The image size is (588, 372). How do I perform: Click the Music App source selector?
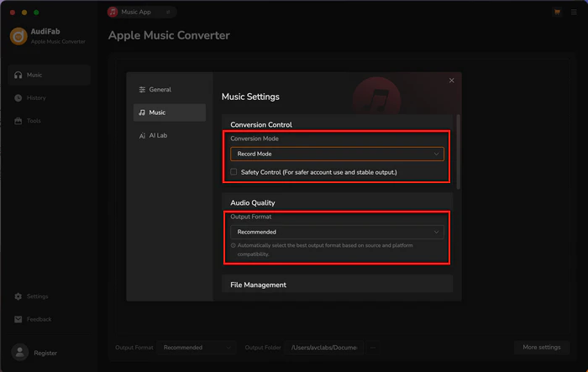point(142,12)
